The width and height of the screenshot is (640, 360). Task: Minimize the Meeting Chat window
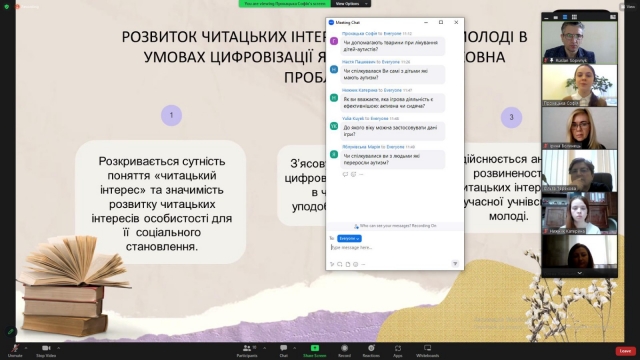(426, 22)
